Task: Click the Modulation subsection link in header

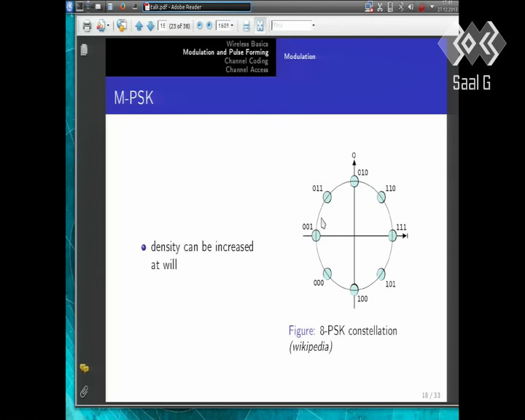Action: point(300,57)
